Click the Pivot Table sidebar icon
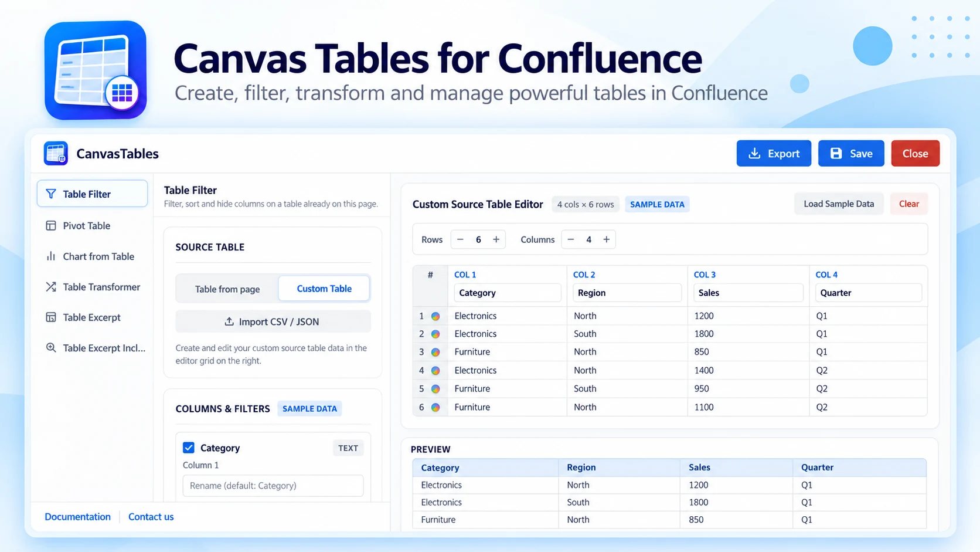Screen dimensions: 980x552 pos(51,225)
